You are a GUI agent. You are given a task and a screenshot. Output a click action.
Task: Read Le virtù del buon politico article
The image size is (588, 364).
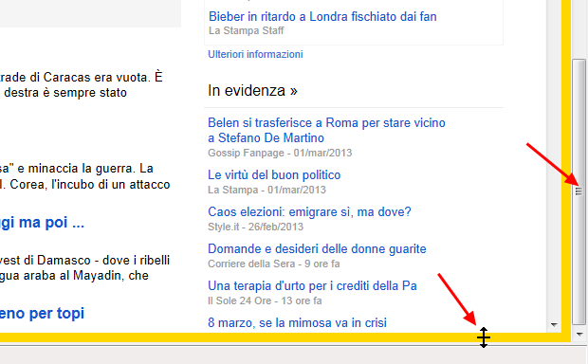click(274, 175)
